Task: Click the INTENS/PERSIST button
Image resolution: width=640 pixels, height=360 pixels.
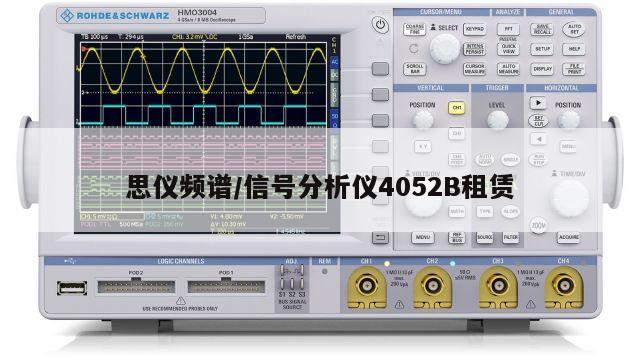Action: (475, 49)
